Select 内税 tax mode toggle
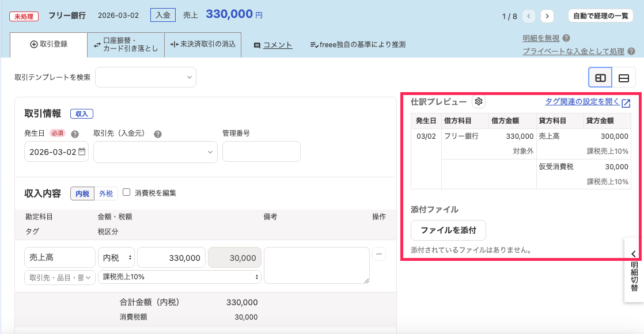This screenshot has width=644, height=334. 82,193
